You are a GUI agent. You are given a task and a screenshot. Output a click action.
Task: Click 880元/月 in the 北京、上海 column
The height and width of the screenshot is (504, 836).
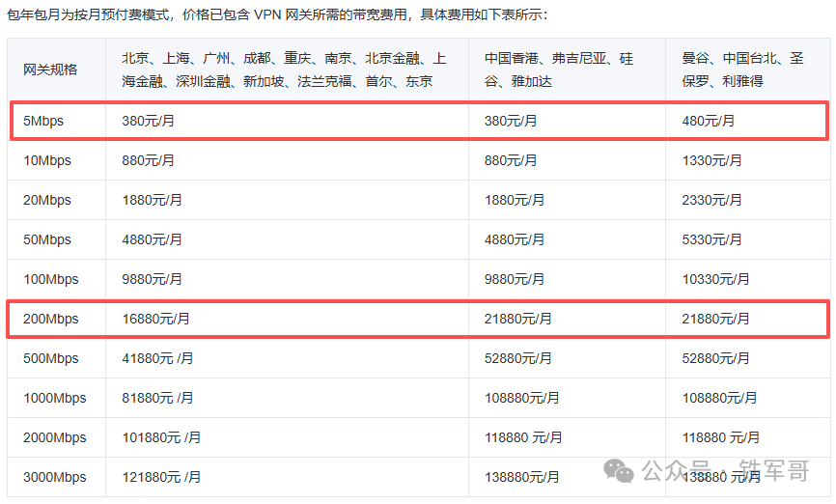(149, 160)
